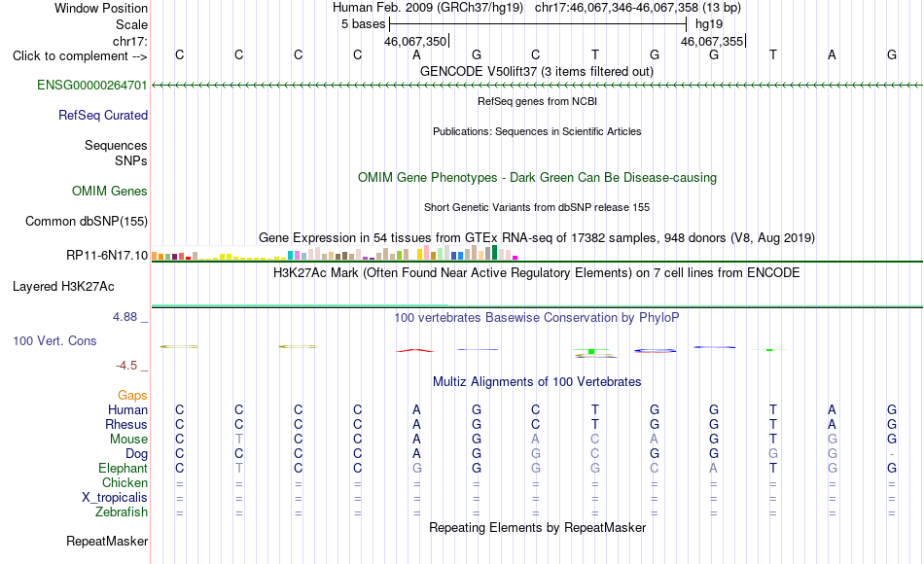924x564 pixels.
Task: Click the orange Gaps label
Action: [132, 395]
